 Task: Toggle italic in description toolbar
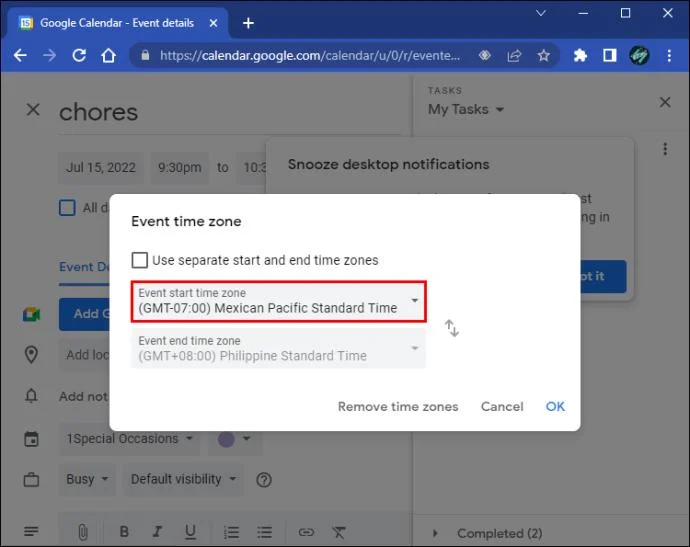tap(157, 532)
